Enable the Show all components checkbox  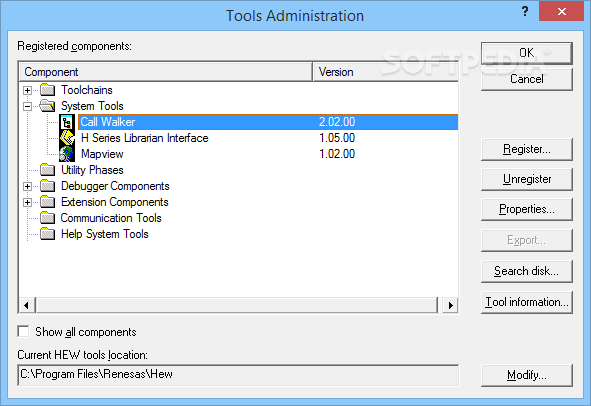coord(23,332)
